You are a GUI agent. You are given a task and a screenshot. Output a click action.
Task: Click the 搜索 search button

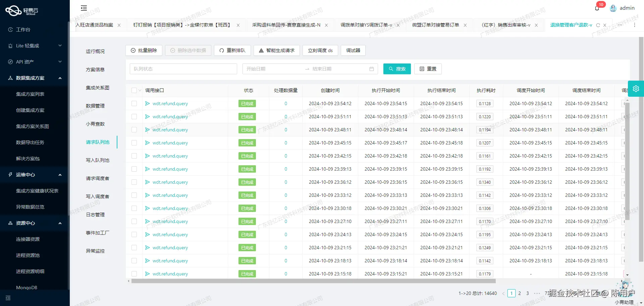click(397, 69)
